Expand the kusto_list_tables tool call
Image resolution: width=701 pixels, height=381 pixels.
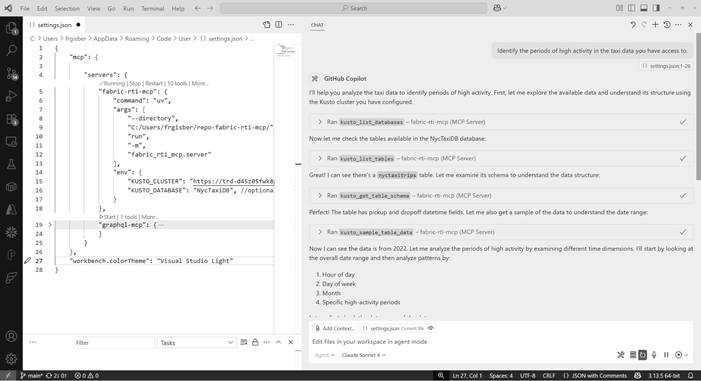320,158
